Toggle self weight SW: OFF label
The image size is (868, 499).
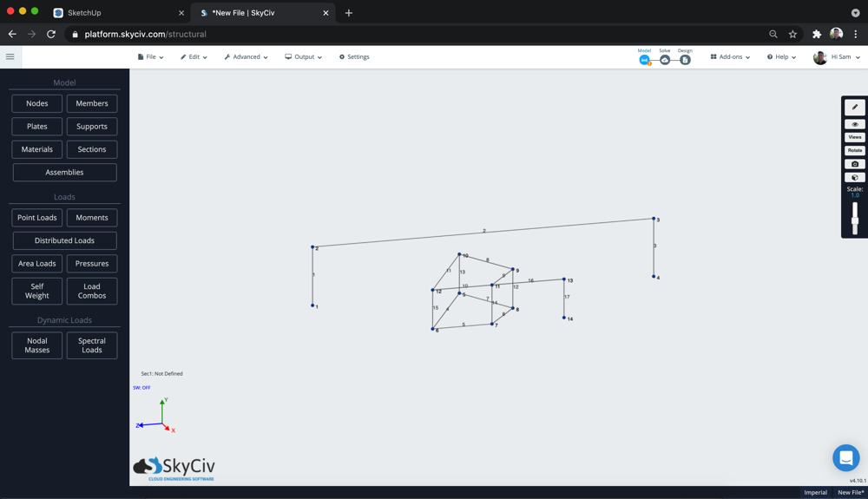[141, 388]
